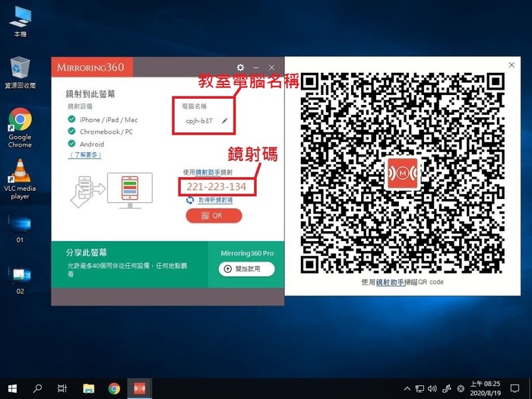Click the pen tray icon beside the volume icon

tap(447, 388)
